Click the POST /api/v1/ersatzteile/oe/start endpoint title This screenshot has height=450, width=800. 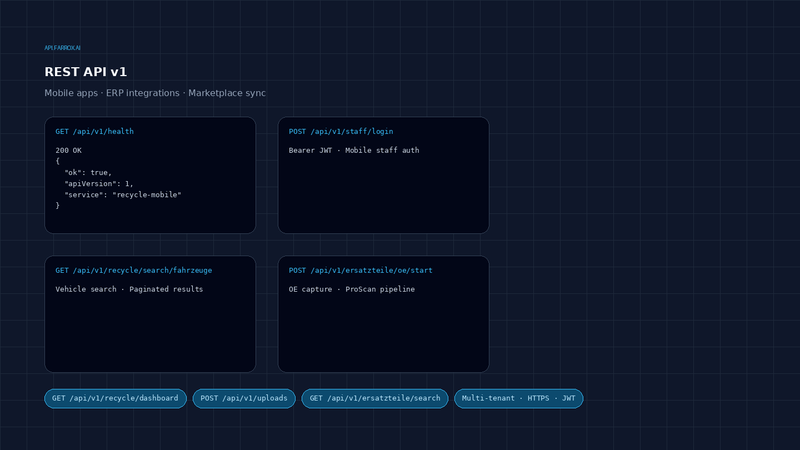pyautogui.click(x=360, y=270)
